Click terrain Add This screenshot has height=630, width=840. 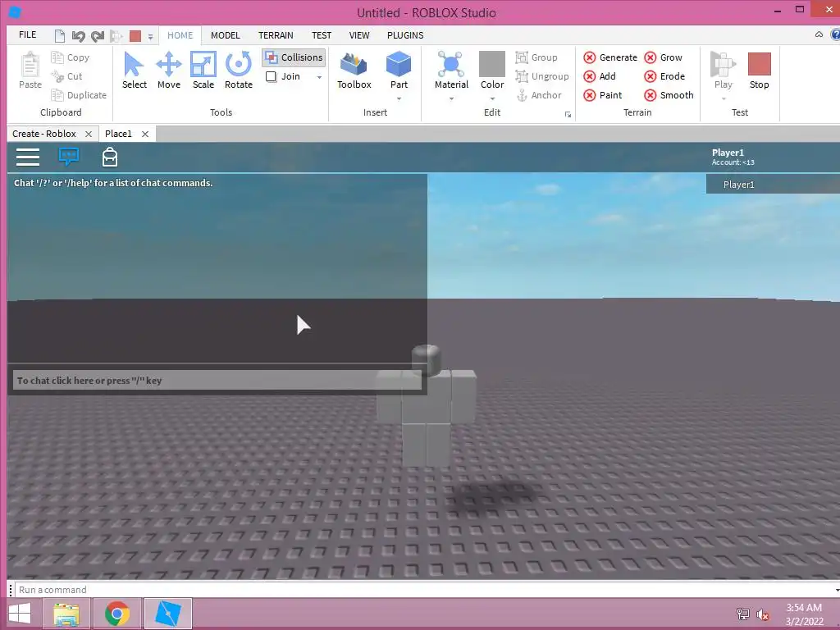(x=600, y=76)
